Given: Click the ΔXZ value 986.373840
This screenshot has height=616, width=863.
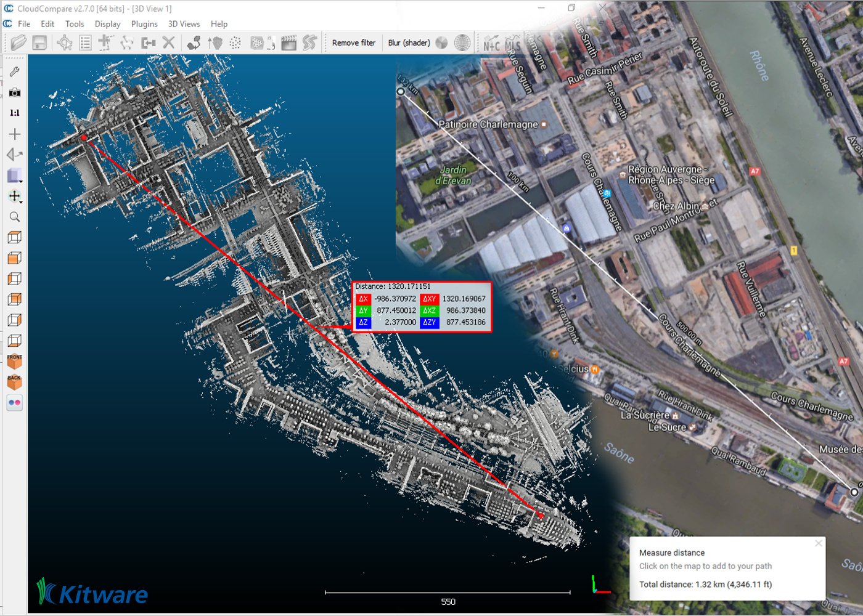Looking at the screenshot, I should click(466, 310).
